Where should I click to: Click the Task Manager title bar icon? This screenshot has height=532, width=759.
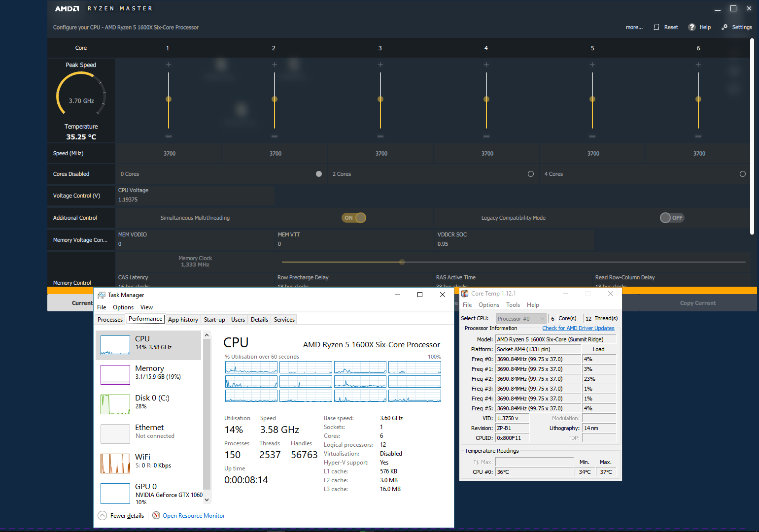click(102, 295)
